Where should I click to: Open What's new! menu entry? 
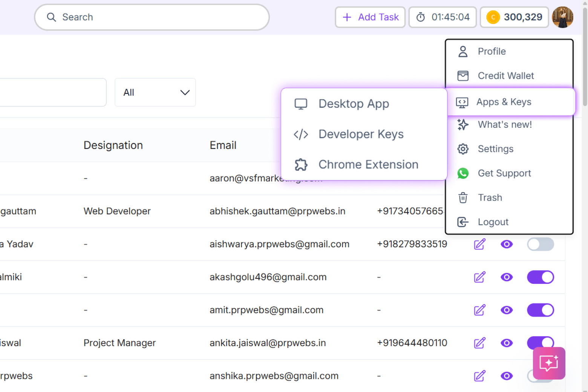pos(509,124)
